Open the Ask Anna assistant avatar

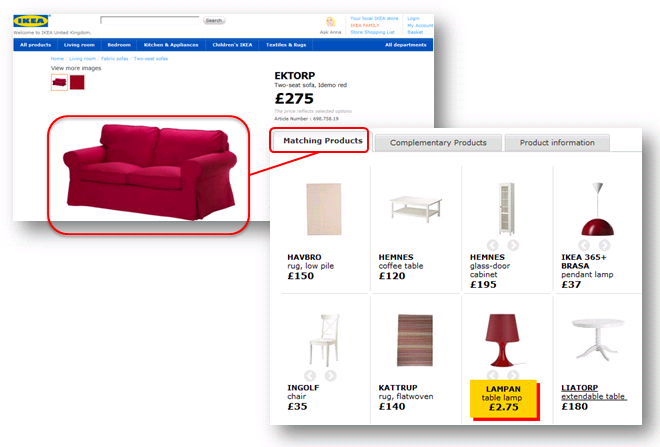330,22
